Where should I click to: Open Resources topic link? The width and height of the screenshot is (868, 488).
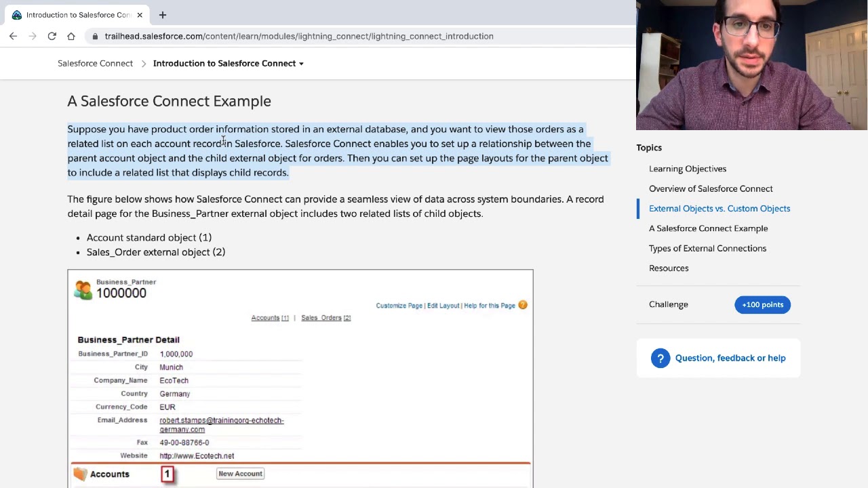[x=669, y=268]
